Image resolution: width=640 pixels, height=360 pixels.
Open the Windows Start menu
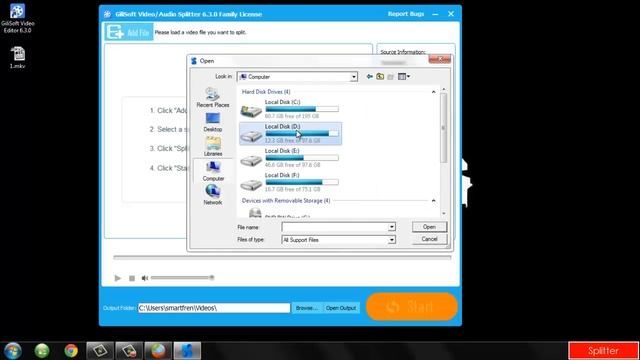click(13, 351)
